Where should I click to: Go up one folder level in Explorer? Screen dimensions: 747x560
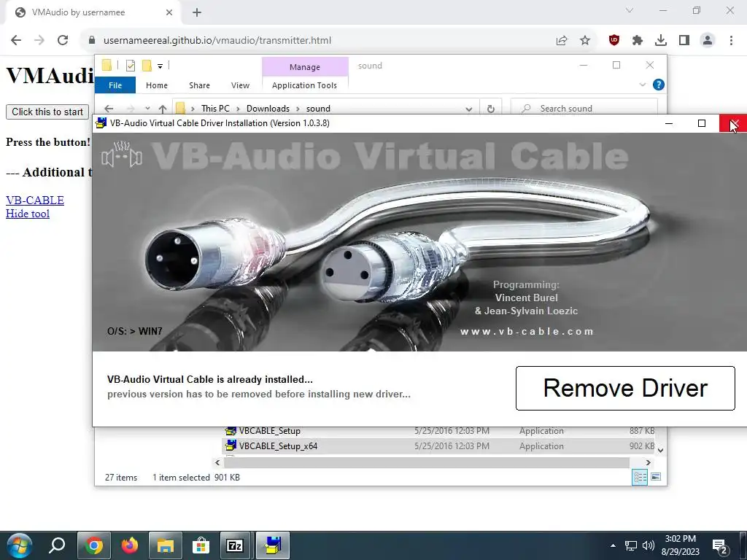163,109
